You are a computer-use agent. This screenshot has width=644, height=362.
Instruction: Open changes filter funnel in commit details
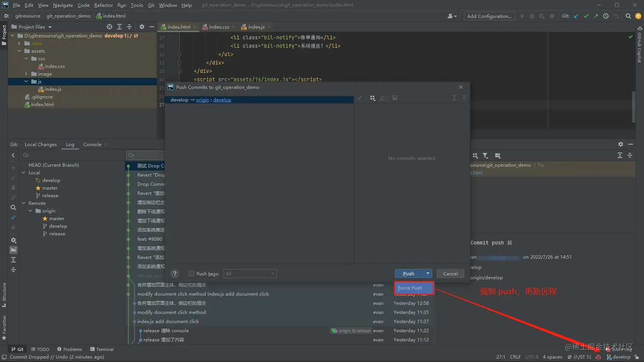coord(485,156)
